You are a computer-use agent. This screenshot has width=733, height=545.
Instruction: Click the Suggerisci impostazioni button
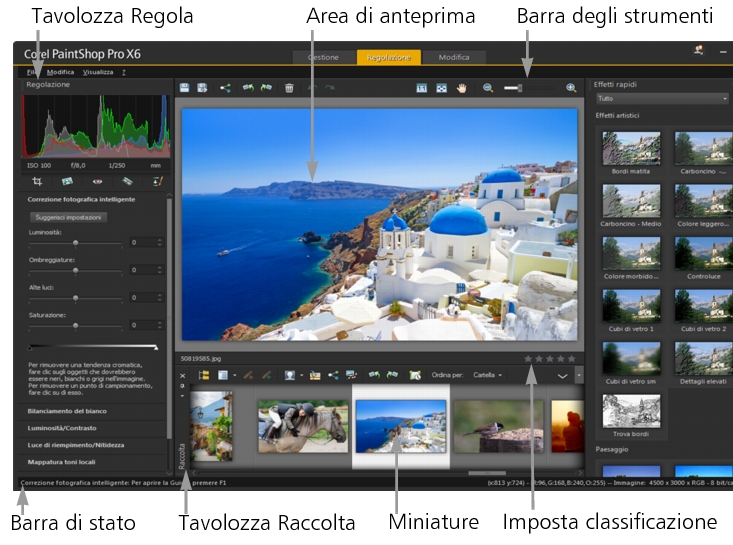click(x=69, y=216)
